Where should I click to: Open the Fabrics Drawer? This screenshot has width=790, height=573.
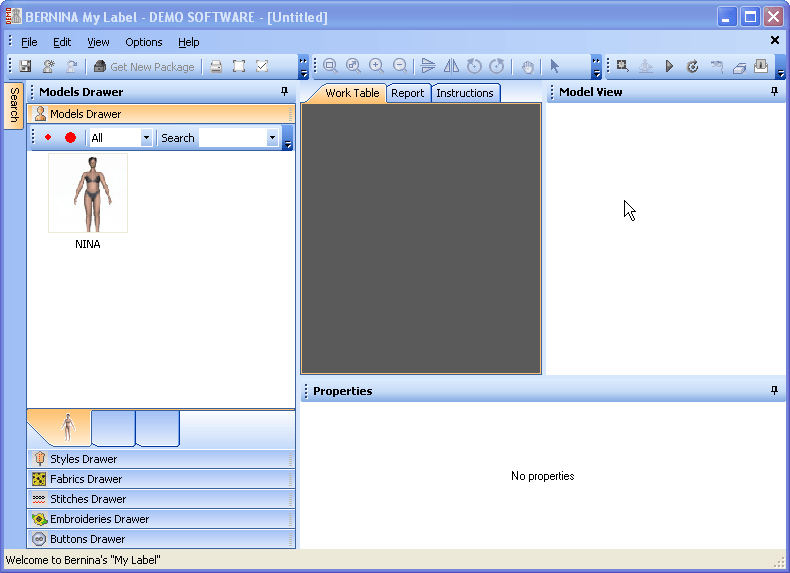point(161,479)
